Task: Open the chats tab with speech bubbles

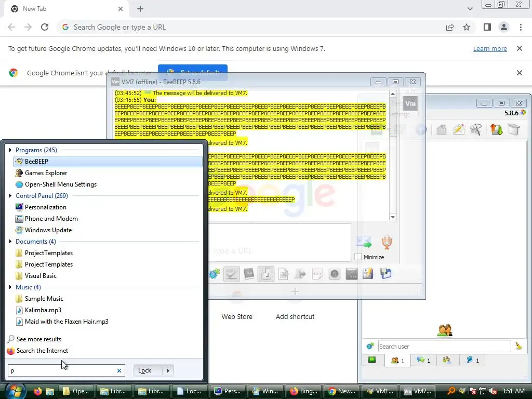Action: click(423, 361)
